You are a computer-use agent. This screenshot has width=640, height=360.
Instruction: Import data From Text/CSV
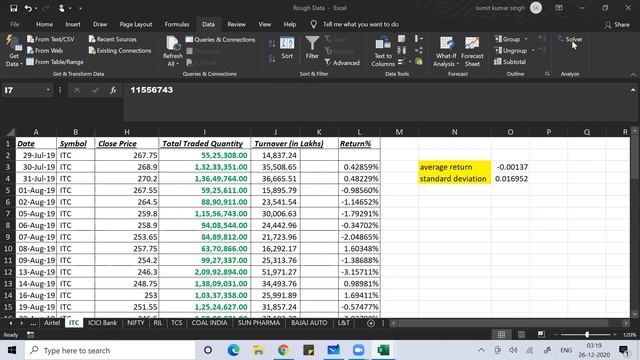51,39
